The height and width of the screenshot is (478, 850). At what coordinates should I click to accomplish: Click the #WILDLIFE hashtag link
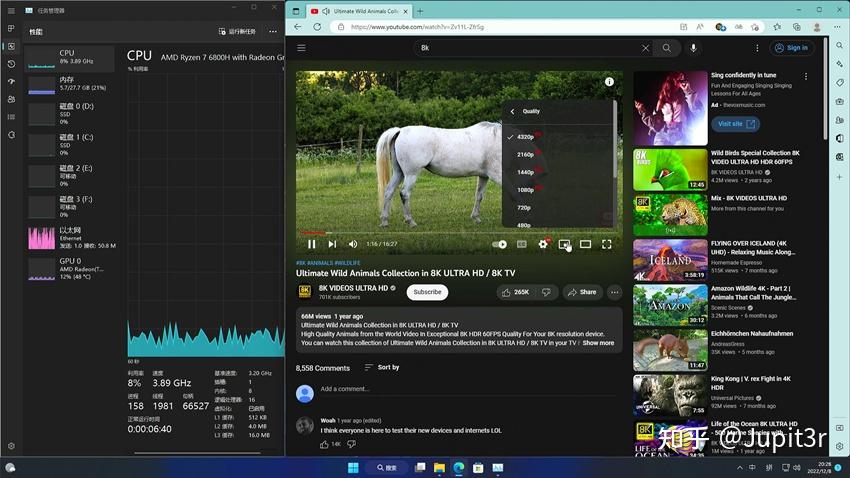point(347,263)
